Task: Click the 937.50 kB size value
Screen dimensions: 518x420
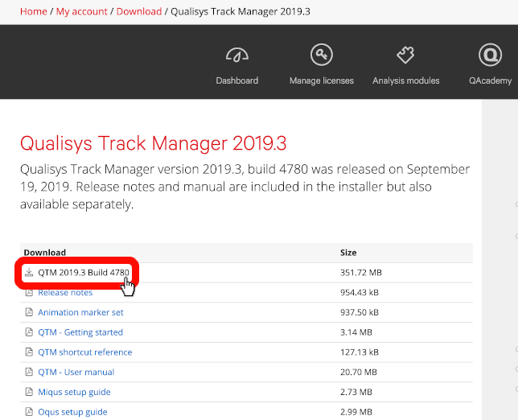Action: [x=360, y=312]
